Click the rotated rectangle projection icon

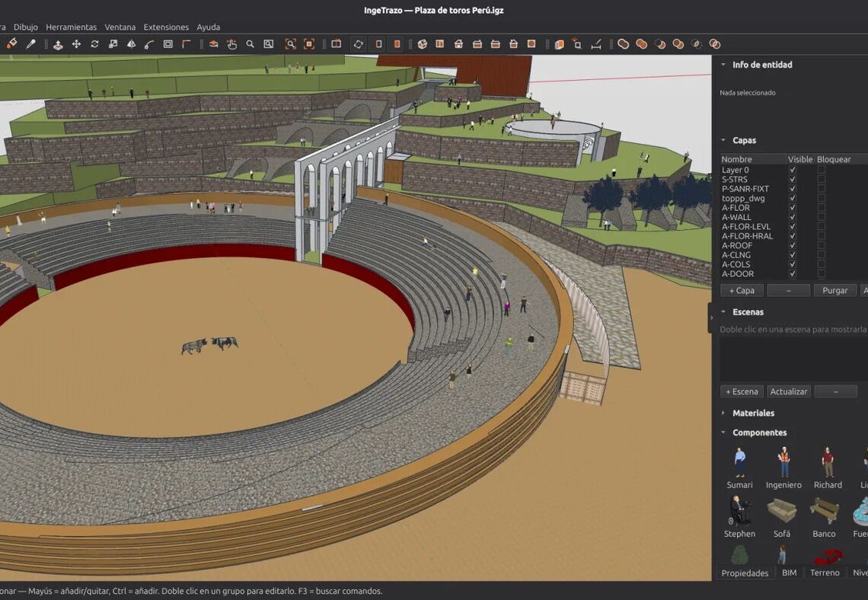coord(358,44)
